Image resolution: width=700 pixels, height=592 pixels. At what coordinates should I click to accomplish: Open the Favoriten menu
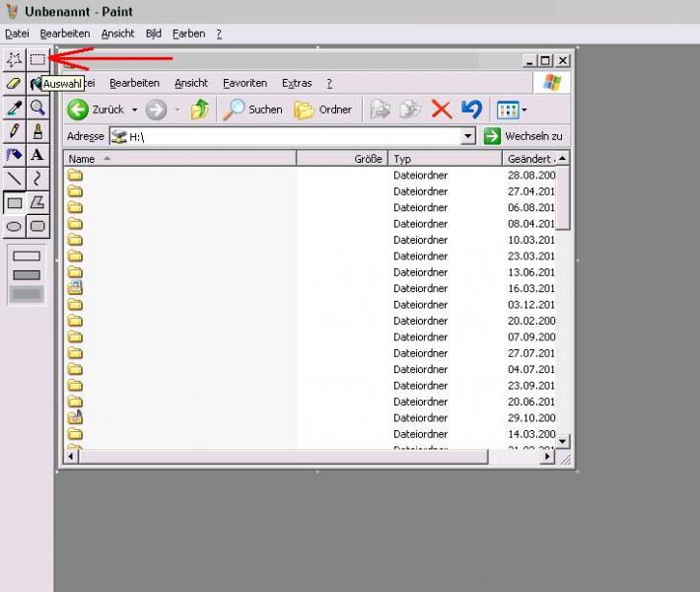click(245, 83)
